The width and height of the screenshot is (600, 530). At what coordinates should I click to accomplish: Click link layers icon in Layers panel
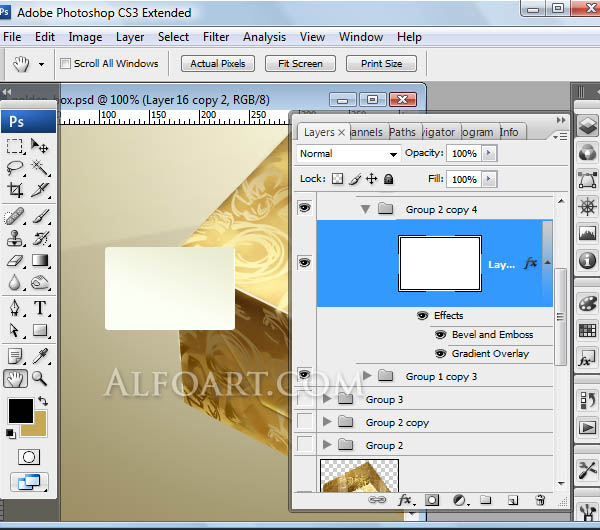click(x=377, y=500)
